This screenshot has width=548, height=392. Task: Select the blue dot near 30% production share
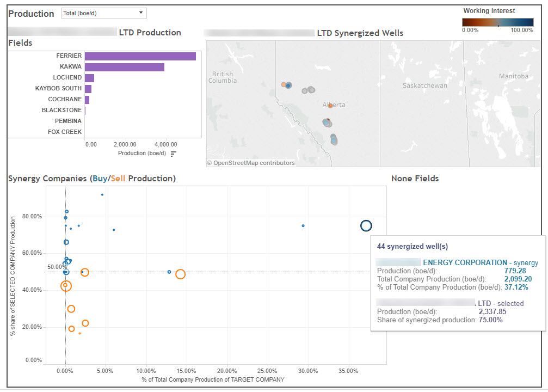point(303,225)
